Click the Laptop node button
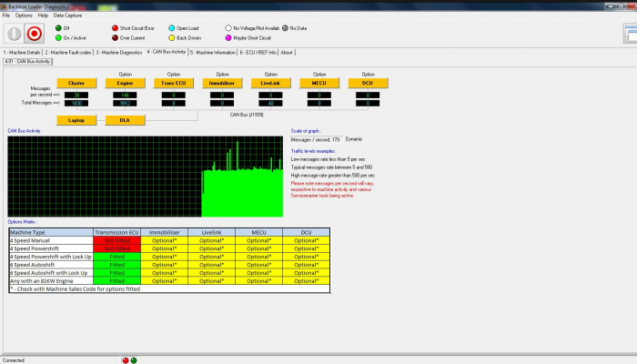Screen dimensions: 637x364 tap(76, 120)
